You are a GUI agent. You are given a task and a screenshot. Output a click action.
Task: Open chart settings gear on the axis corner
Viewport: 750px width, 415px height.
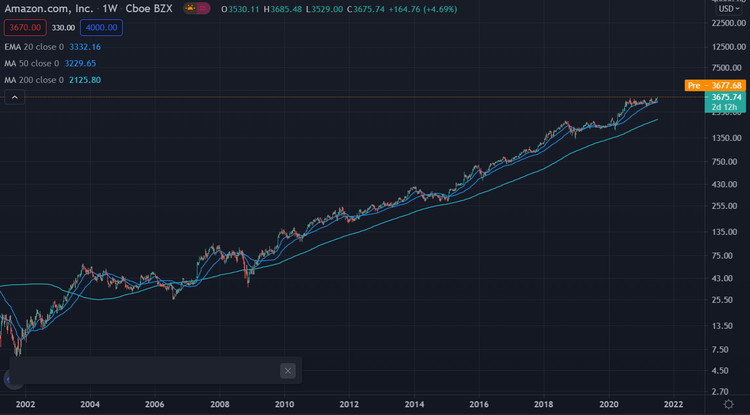click(728, 404)
